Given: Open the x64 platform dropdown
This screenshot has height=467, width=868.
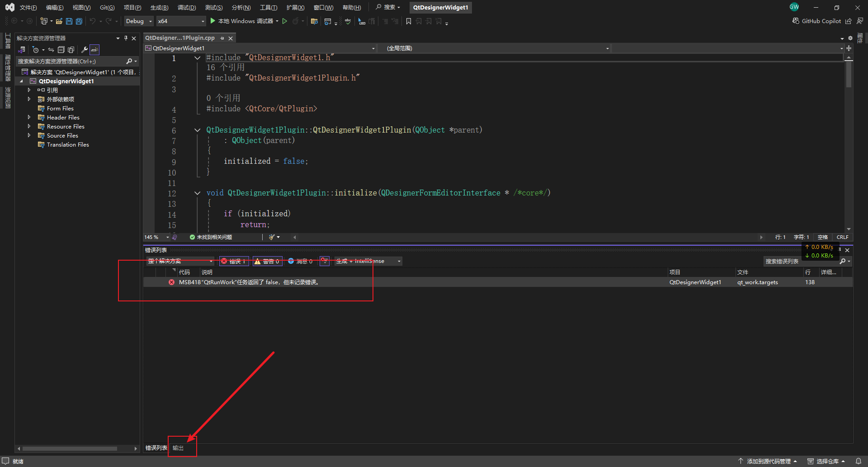Looking at the screenshot, I should 181,21.
